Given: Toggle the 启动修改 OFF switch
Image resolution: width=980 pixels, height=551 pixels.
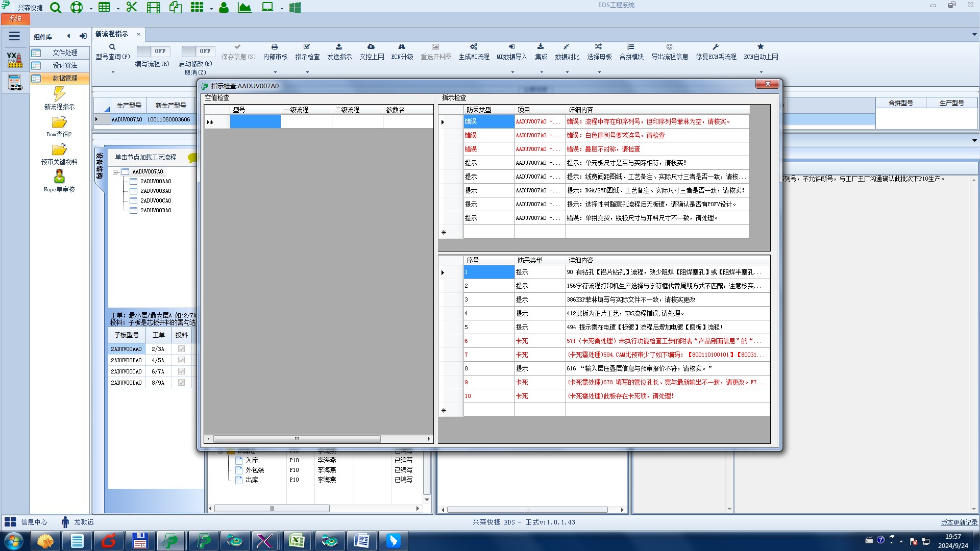Looking at the screenshot, I should coord(198,51).
